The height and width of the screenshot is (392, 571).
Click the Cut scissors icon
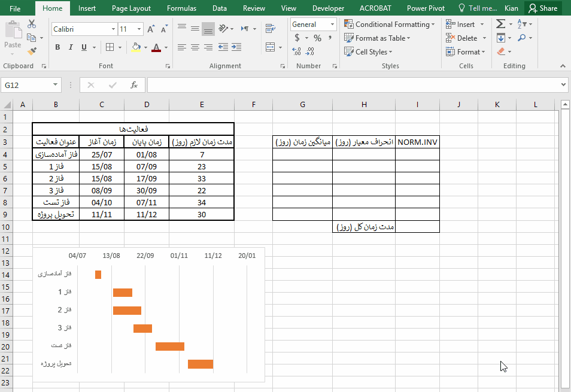click(x=32, y=24)
